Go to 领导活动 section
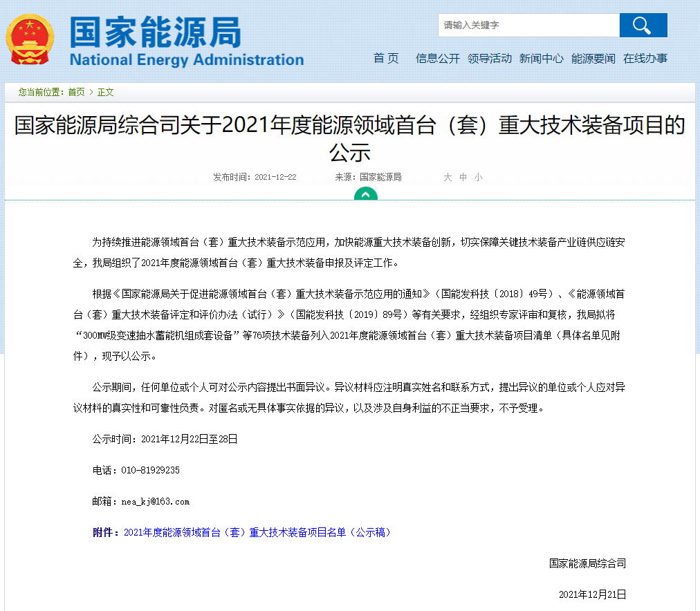The height and width of the screenshot is (611, 700). pos(489,59)
